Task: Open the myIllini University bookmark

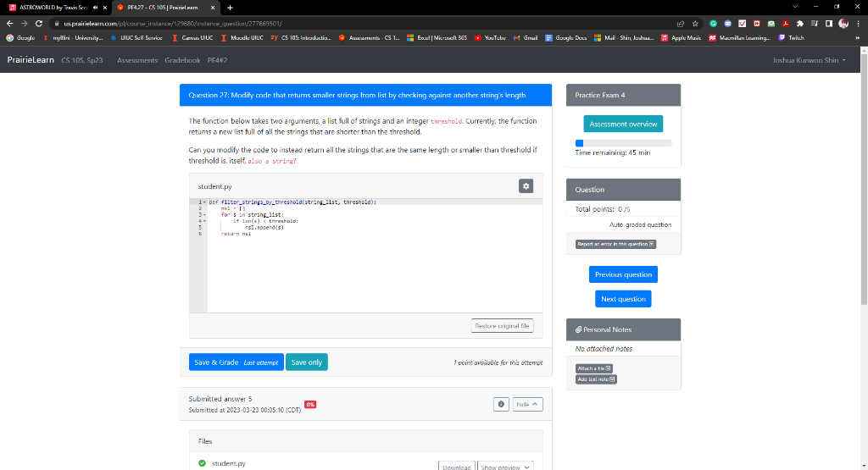Action: point(72,37)
